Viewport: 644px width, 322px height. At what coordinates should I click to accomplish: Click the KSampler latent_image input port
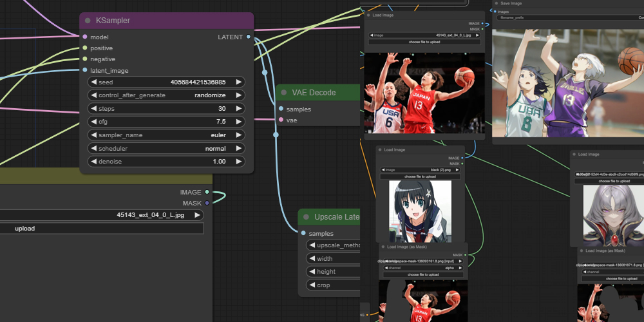pos(84,70)
